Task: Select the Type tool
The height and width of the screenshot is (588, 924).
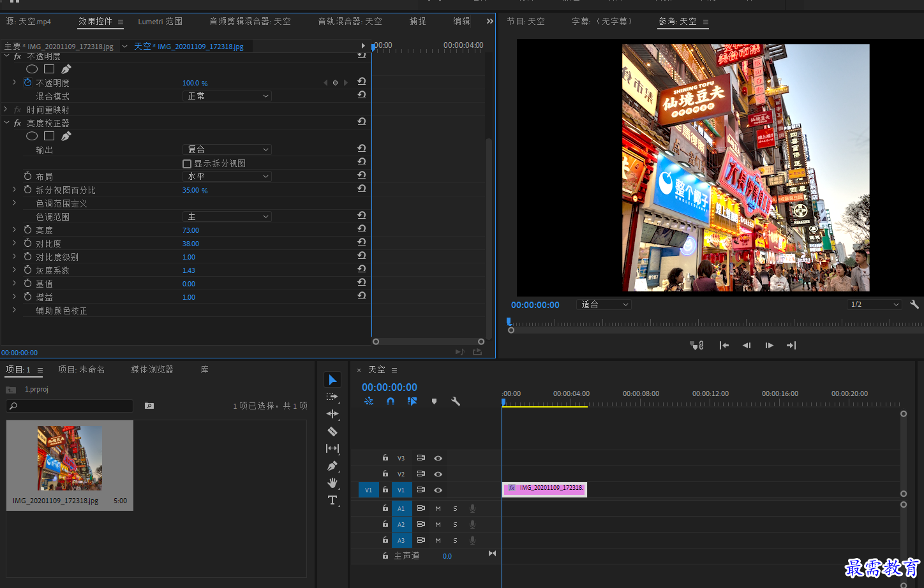Action: (x=332, y=500)
